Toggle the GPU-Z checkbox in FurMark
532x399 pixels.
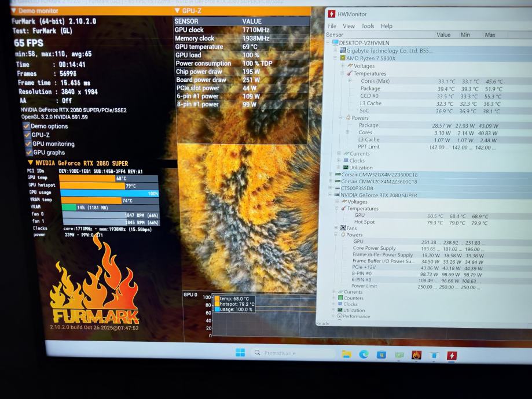coord(27,135)
